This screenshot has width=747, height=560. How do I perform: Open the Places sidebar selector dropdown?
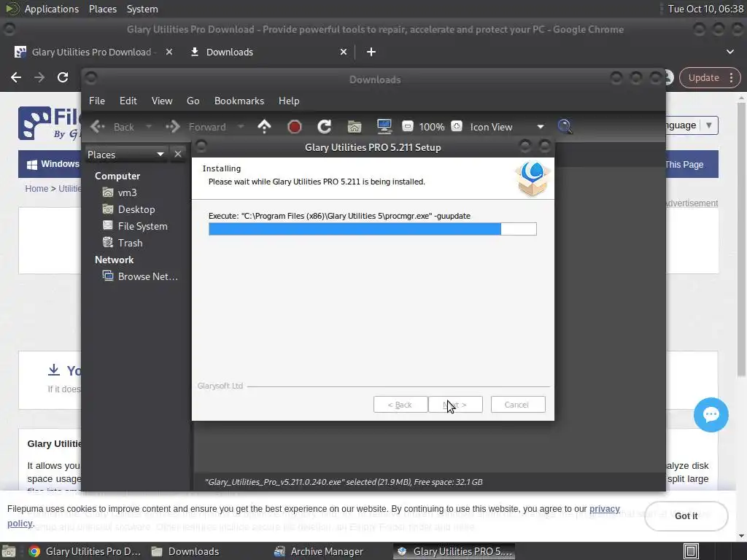(125, 155)
